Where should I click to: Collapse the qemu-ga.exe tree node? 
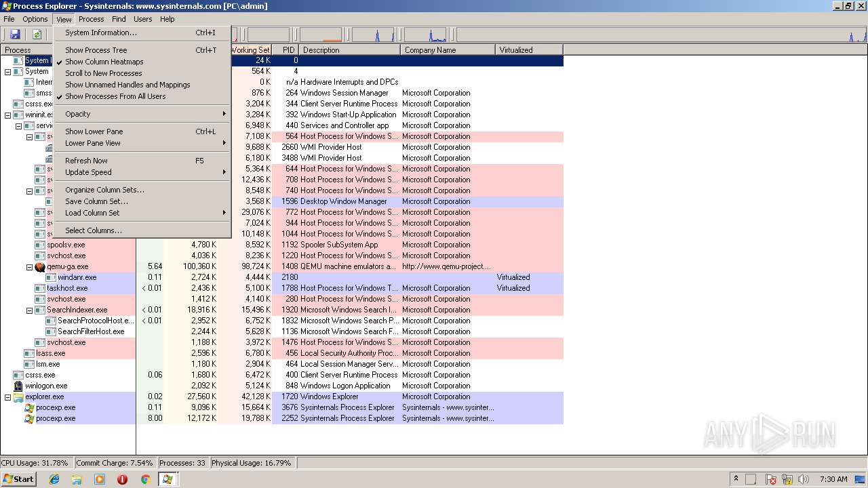29,266
